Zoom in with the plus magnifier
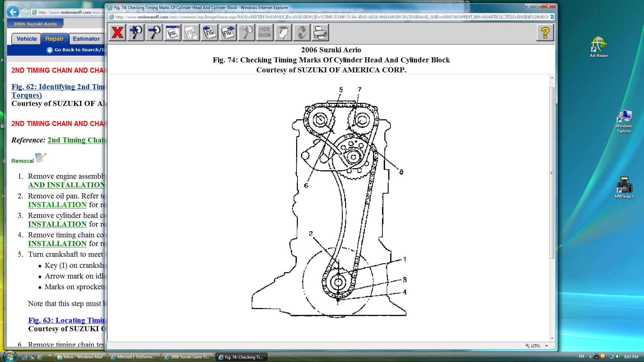The image size is (644, 362). pos(136,33)
